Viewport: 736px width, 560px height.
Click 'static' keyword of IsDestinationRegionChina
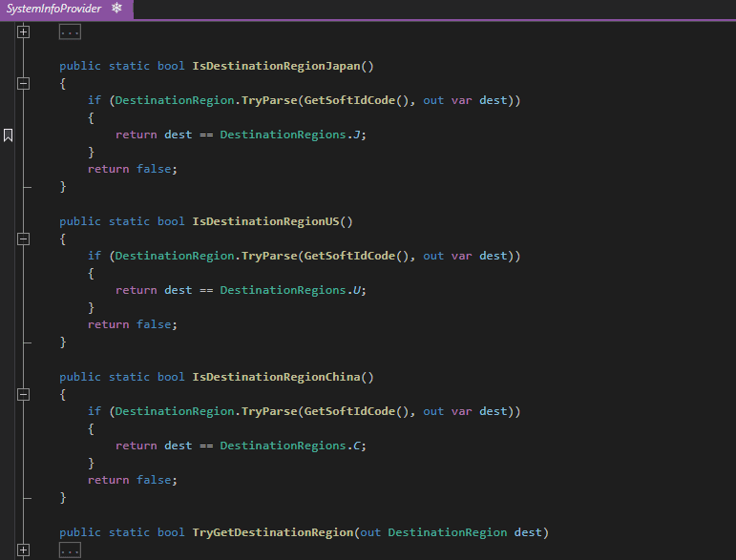[129, 377]
